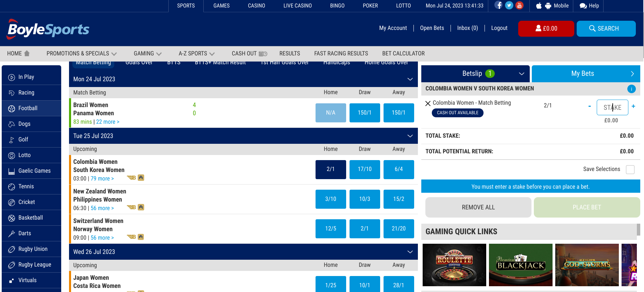Open Results in the navigation bar
Image resolution: width=644 pixels, height=292 pixels.
pyautogui.click(x=290, y=54)
